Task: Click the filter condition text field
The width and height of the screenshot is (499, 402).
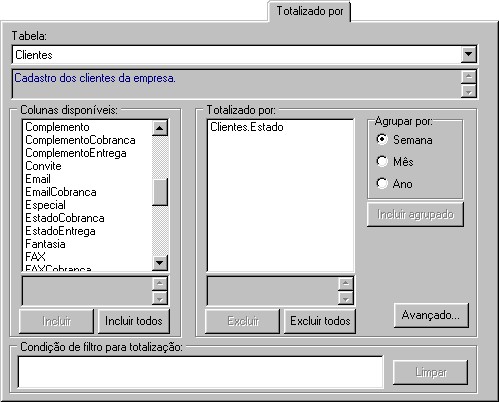Action: 201,372
